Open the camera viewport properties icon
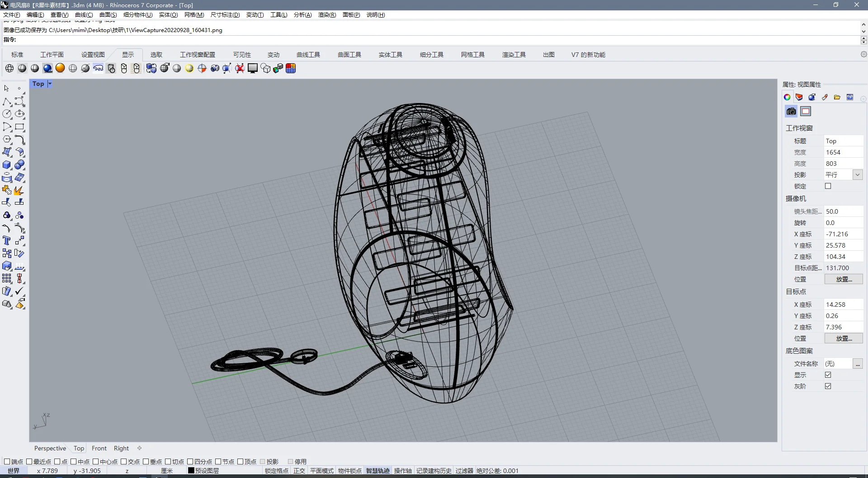Viewport: 868px width, 478px height. pos(791,111)
